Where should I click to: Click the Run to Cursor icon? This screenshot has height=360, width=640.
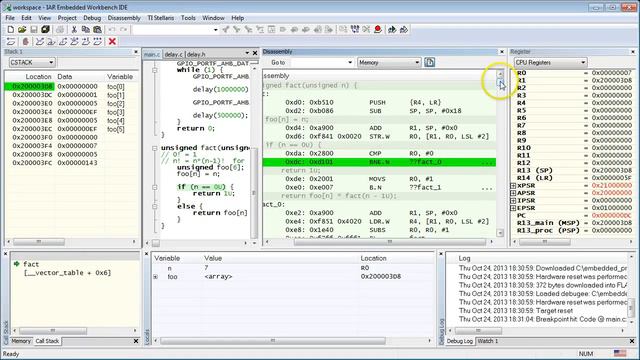pyautogui.click(x=86, y=42)
